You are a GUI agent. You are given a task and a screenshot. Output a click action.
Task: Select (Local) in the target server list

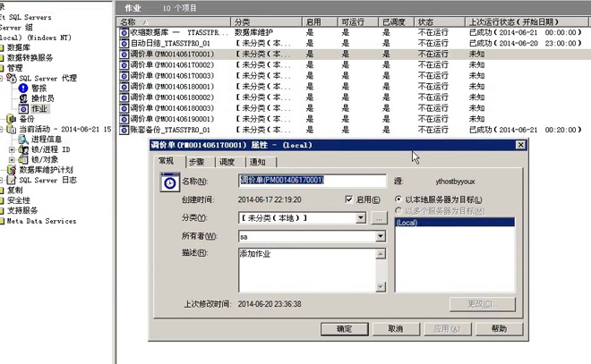[454, 222]
